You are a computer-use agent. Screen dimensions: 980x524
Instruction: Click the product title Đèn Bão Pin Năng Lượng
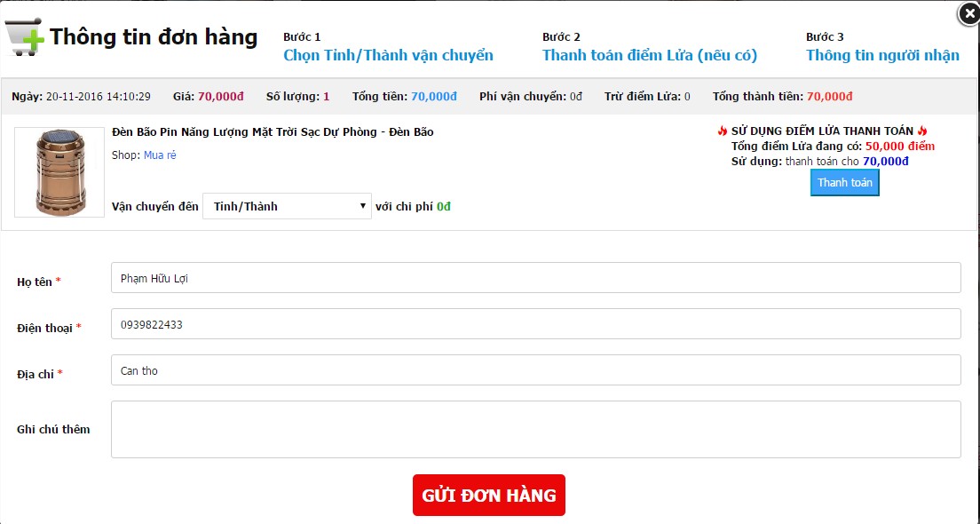pos(273,132)
